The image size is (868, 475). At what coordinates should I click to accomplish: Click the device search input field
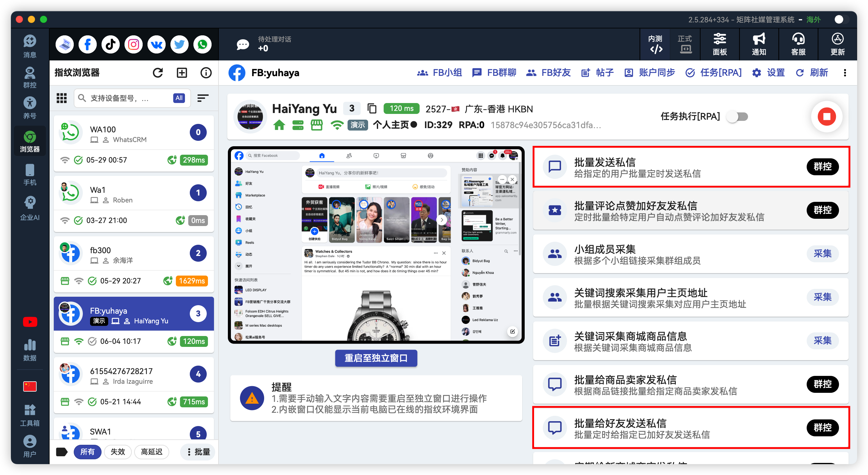coord(131,98)
